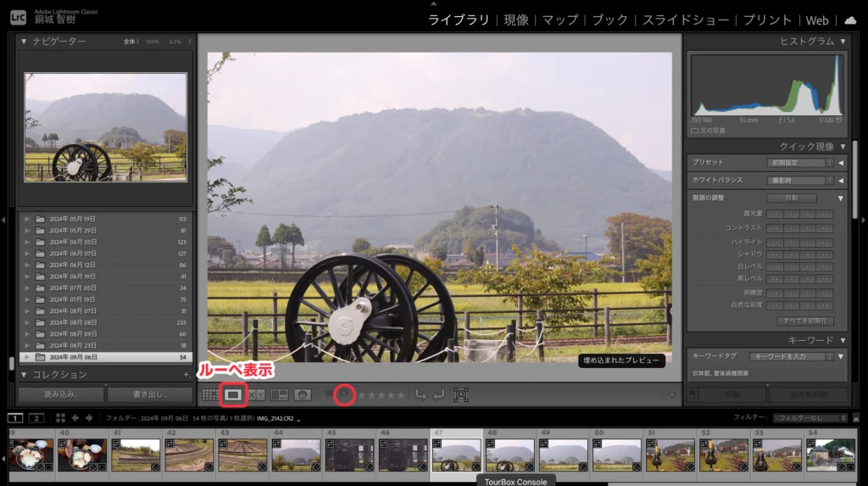Switch to Survey view icon
Screen dimensions: 868x486
[x=279, y=394]
